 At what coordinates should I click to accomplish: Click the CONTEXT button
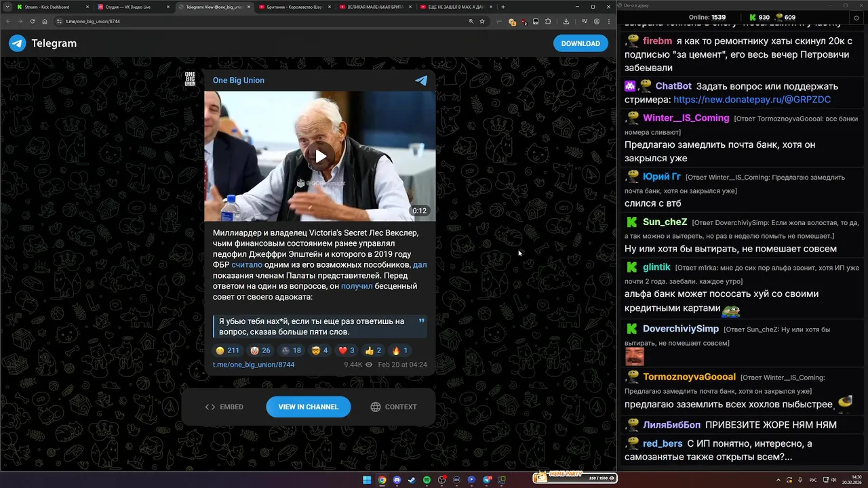coord(394,407)
